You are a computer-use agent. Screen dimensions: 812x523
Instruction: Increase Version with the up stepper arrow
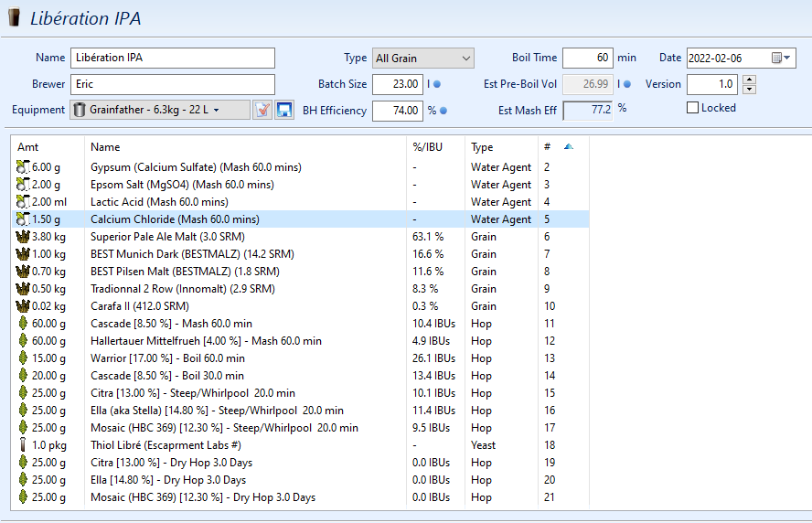point(749,80)
